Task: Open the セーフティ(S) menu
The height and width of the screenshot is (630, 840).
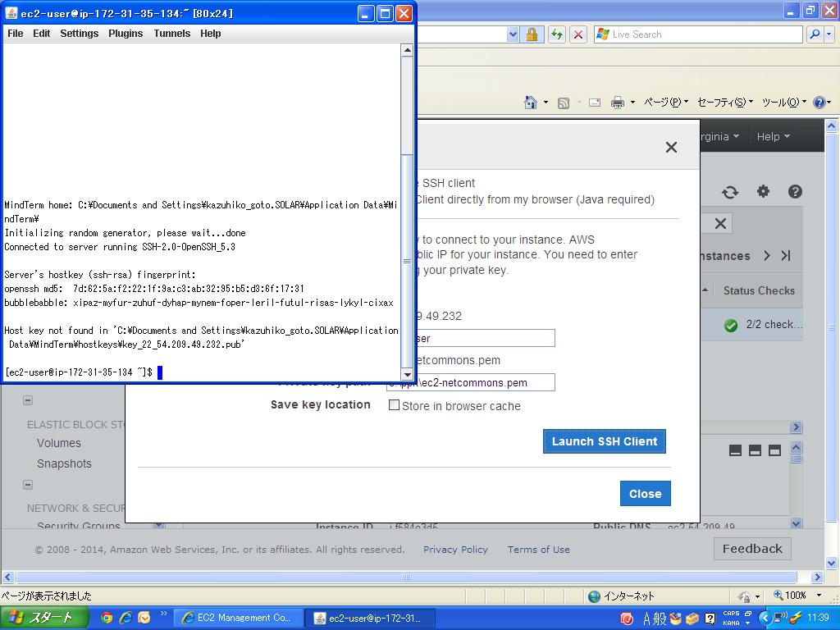Action: 725,102
